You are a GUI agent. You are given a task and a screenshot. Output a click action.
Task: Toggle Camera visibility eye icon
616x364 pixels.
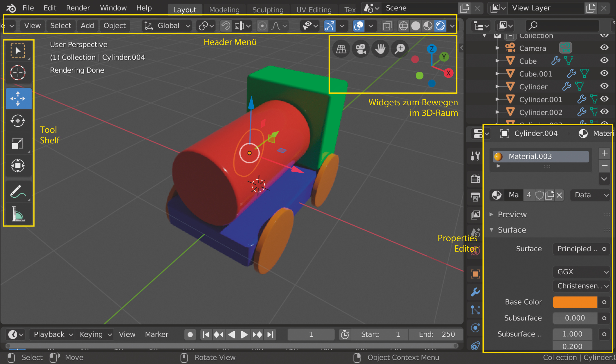coord(604,47)
